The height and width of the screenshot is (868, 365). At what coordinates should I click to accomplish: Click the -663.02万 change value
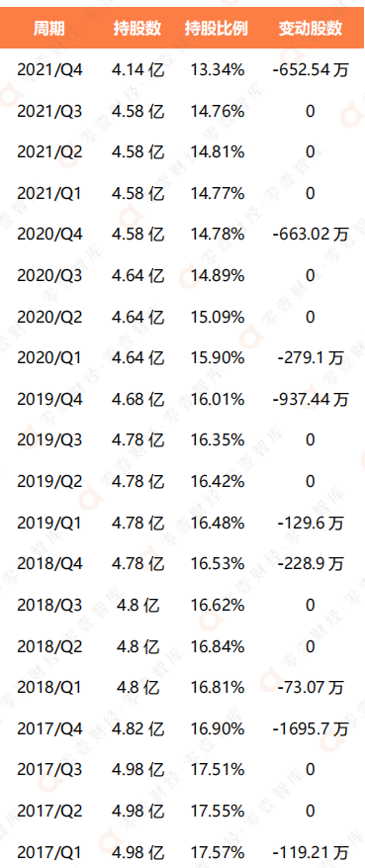(x=311, y=235)
